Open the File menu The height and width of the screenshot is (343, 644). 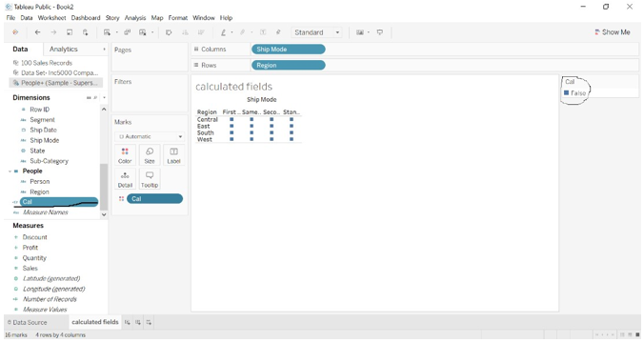click(x=10, y=18)
